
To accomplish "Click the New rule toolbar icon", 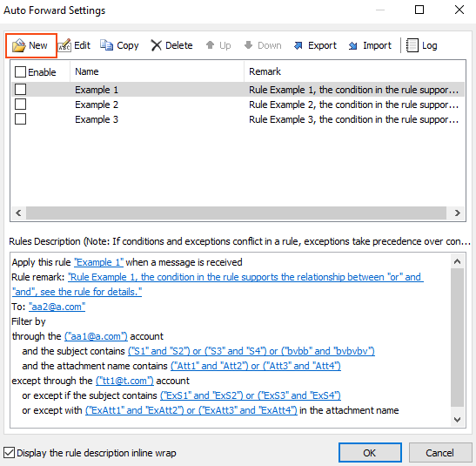I will [19, 46].
